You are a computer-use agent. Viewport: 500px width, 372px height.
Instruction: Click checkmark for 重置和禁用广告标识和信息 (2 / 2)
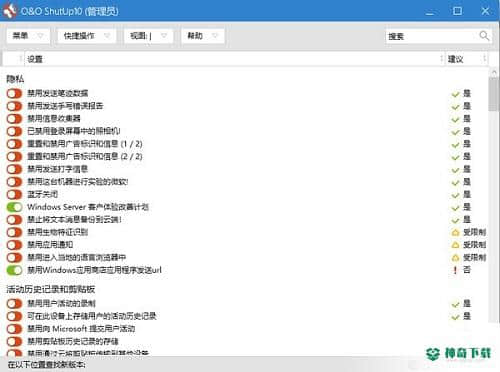[x=455, y=157]
